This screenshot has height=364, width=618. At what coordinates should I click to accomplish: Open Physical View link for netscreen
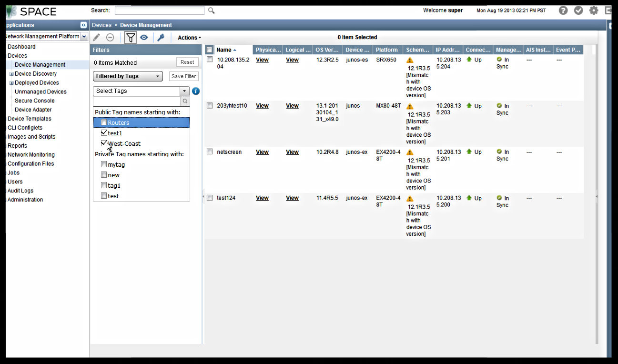pos(262,152)
